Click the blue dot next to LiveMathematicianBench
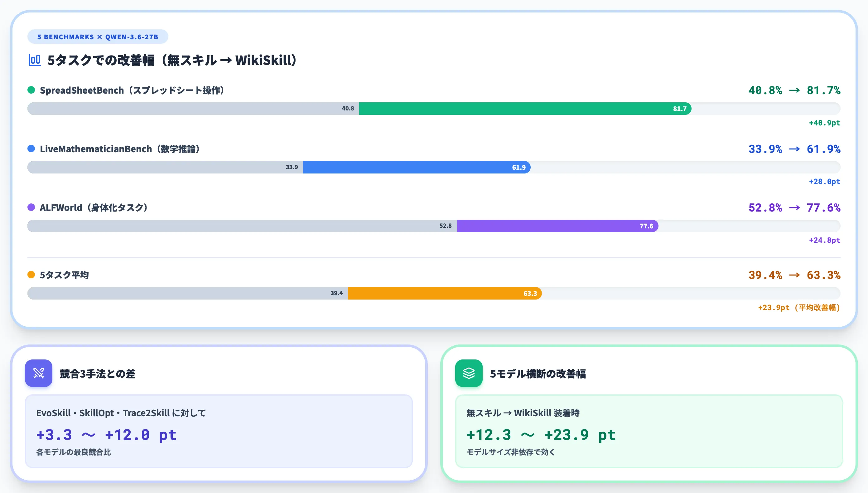This screenshot has height=493, width=868. pos(31,148)
